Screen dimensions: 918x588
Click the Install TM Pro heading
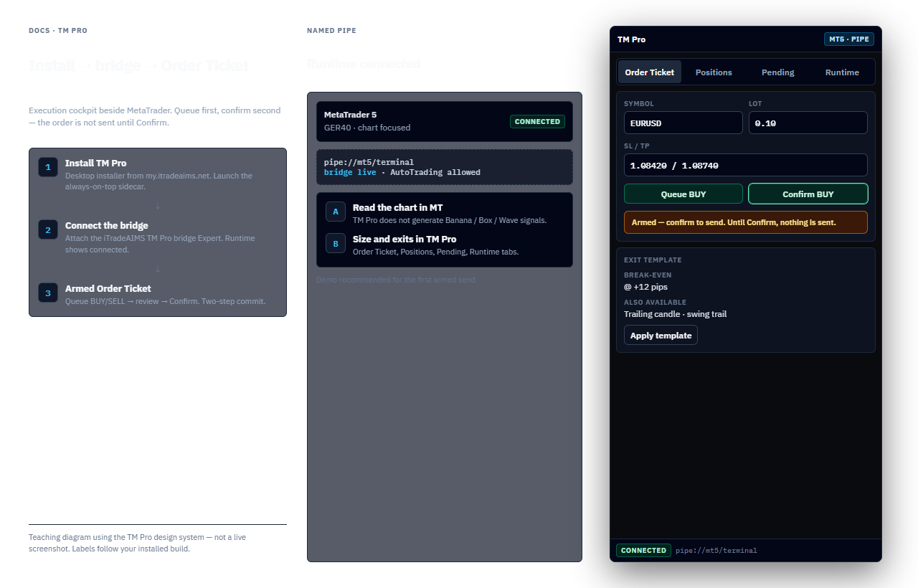coord(95,163)
